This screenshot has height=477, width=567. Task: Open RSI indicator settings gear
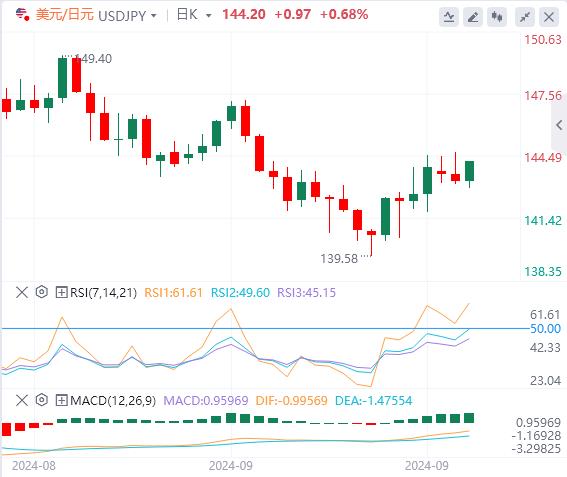(x=42, y=292)
